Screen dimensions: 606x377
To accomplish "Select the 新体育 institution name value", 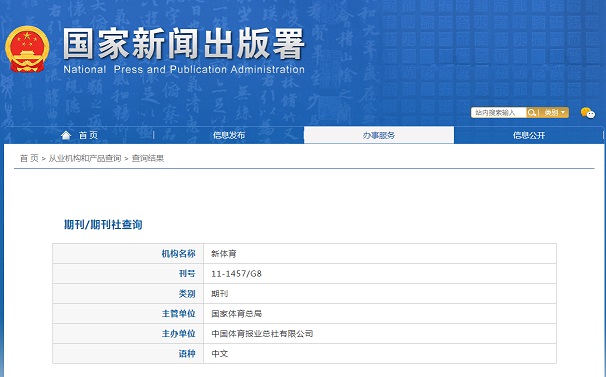I will click(x=224, y=254).
